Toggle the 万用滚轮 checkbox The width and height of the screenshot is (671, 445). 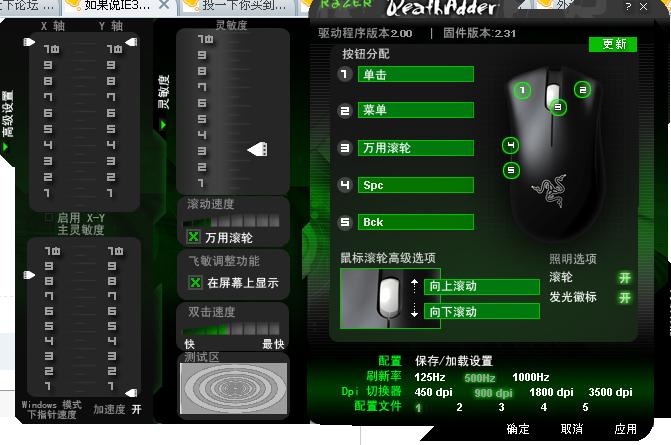tap(193, 237)
